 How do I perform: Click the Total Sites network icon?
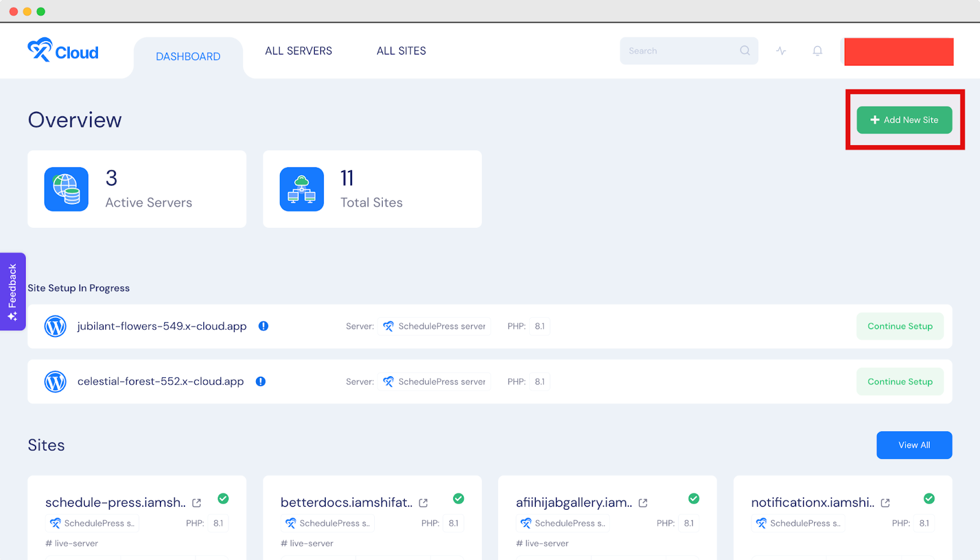[302, 189]
